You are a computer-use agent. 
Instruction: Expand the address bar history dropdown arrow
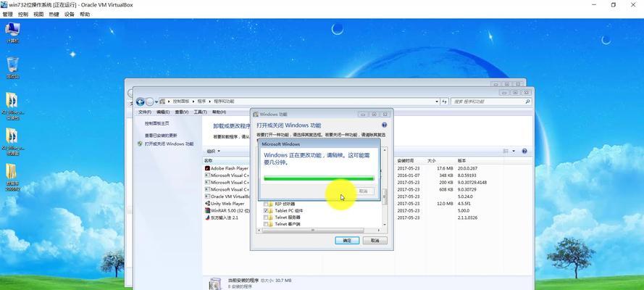437,101
